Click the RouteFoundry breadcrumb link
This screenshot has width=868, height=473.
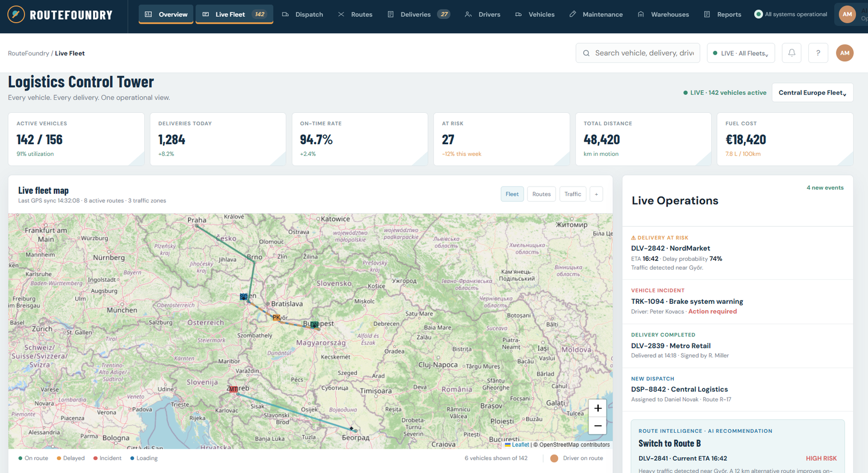(x=28, y=53)
